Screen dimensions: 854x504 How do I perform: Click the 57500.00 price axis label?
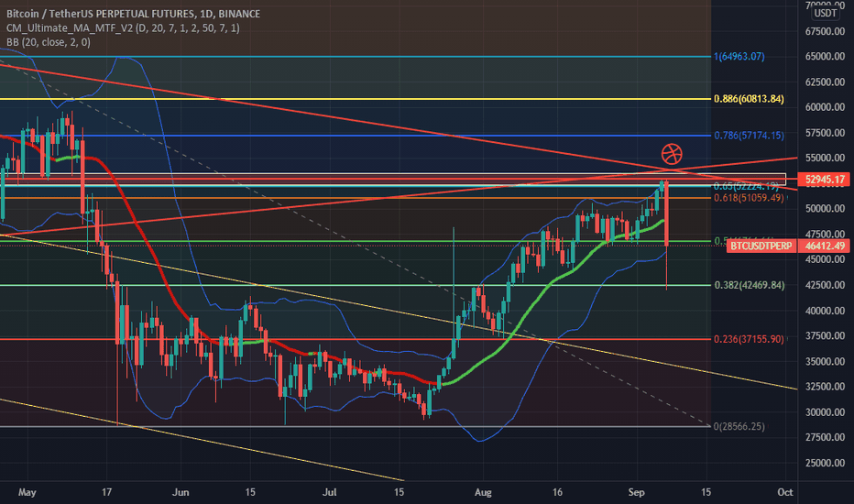click(x=825, y=133)
